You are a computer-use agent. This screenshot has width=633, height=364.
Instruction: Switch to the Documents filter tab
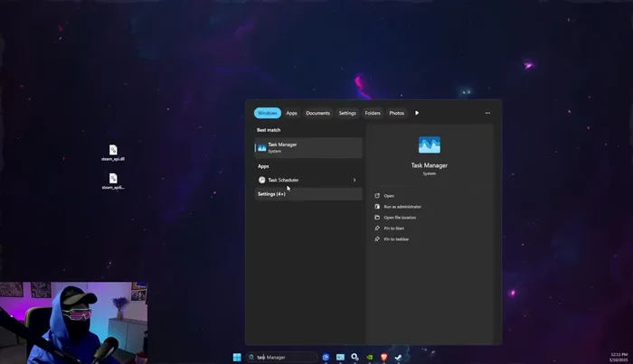pos(317,113)
